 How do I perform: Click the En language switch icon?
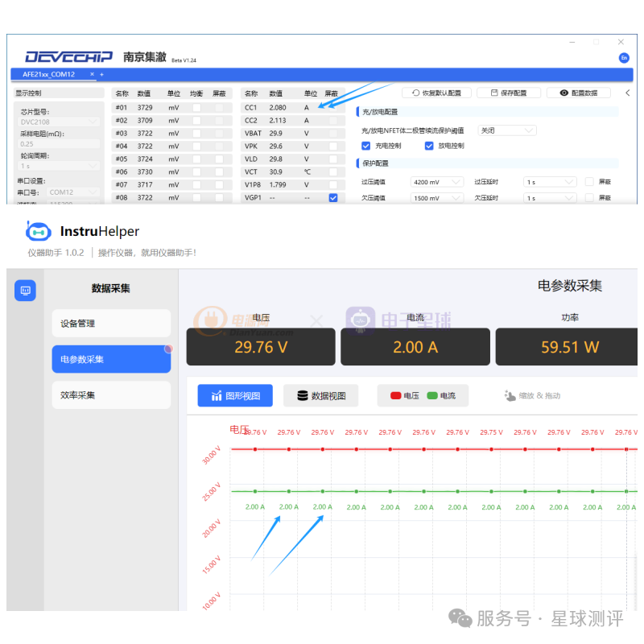(x=623, y=58)
